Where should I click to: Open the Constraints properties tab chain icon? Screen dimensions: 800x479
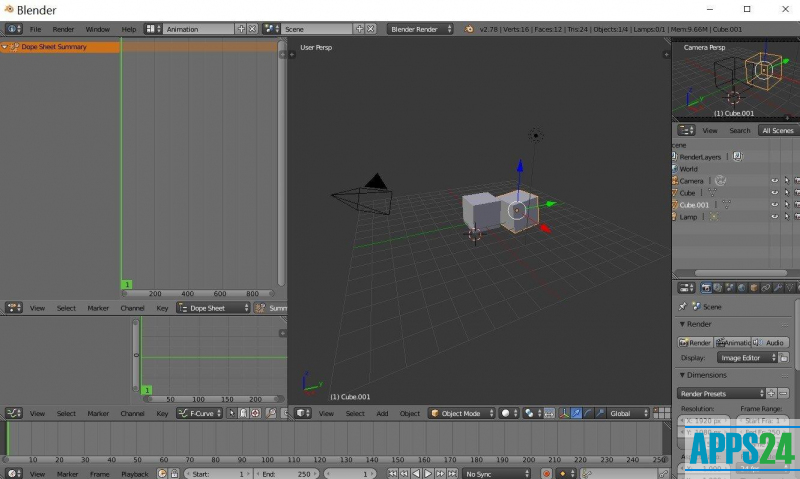point(766,288)
